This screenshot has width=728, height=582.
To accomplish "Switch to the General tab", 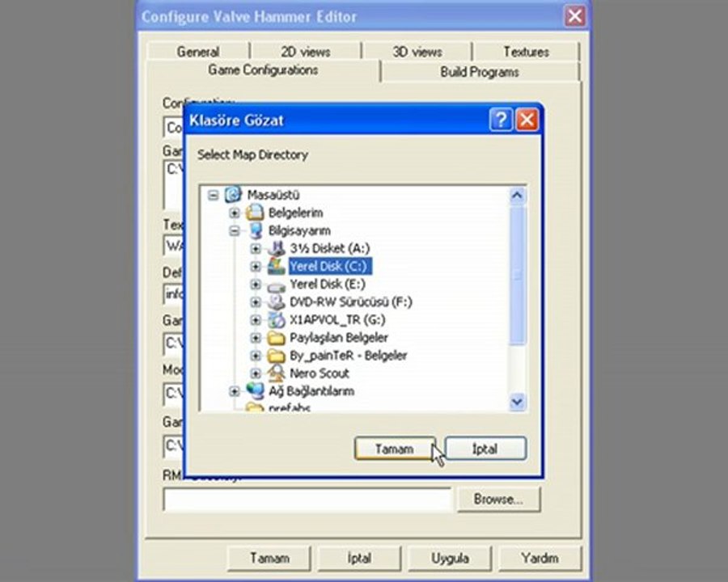I will click(x=198, y=52).
